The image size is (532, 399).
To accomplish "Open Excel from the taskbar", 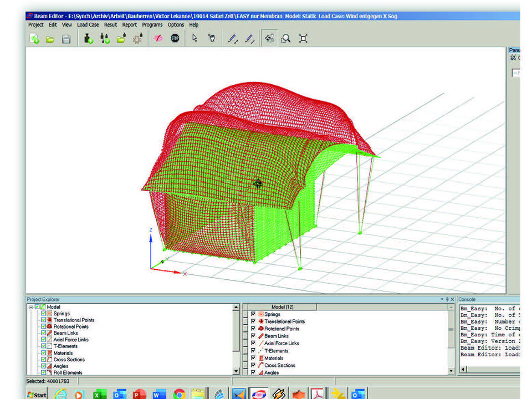I will pyautogui.click(x=100, y=395).
